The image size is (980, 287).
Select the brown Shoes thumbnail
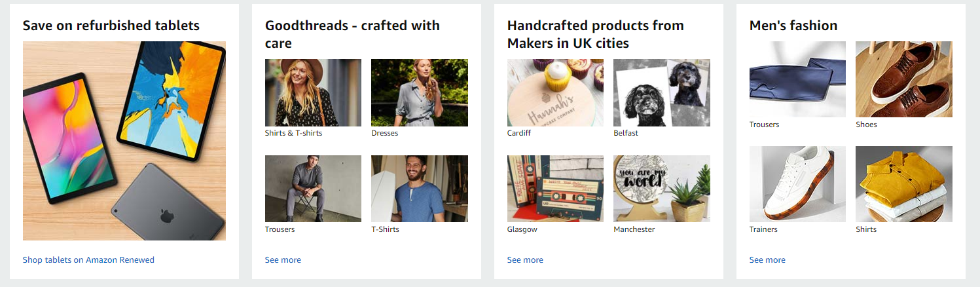click(903, 79)
